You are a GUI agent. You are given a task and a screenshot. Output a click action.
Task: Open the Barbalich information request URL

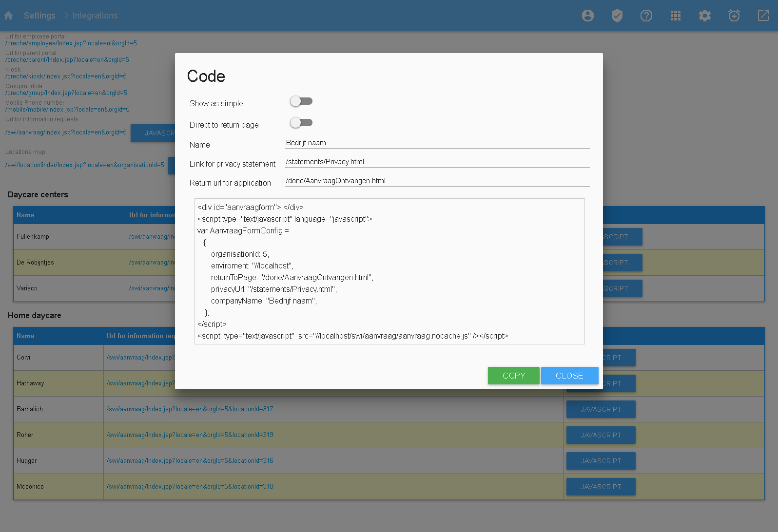point(190,409)
